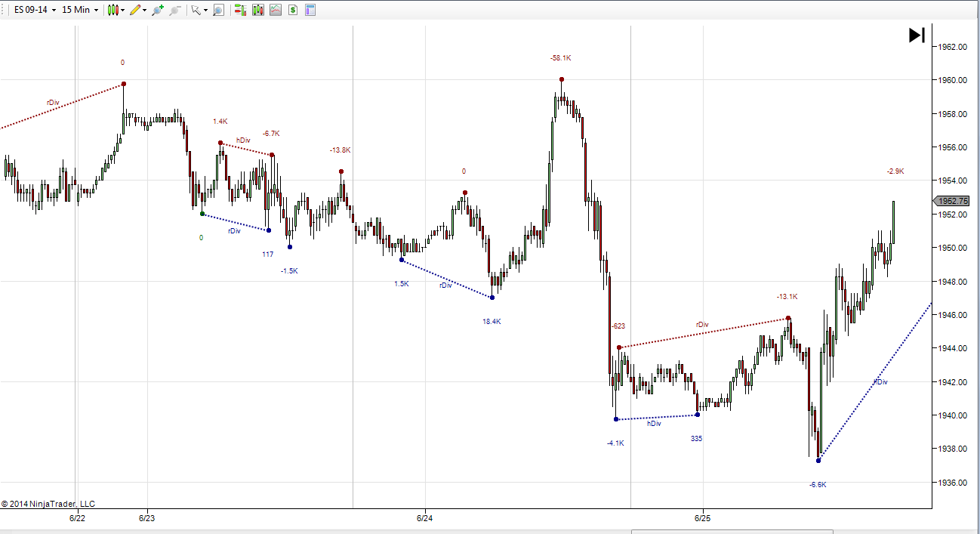
Task: Click the 1.5K blue label
Action: 401,283
